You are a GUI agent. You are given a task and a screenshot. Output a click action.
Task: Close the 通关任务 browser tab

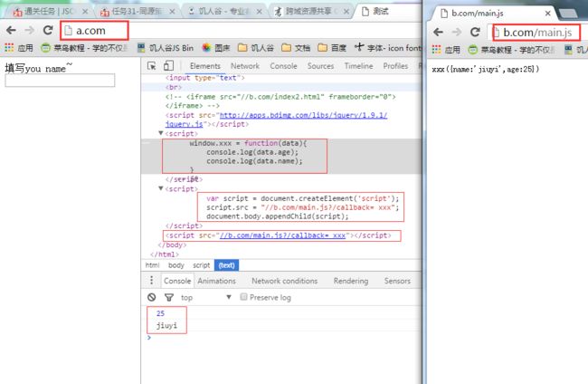[x=85, y=12]
